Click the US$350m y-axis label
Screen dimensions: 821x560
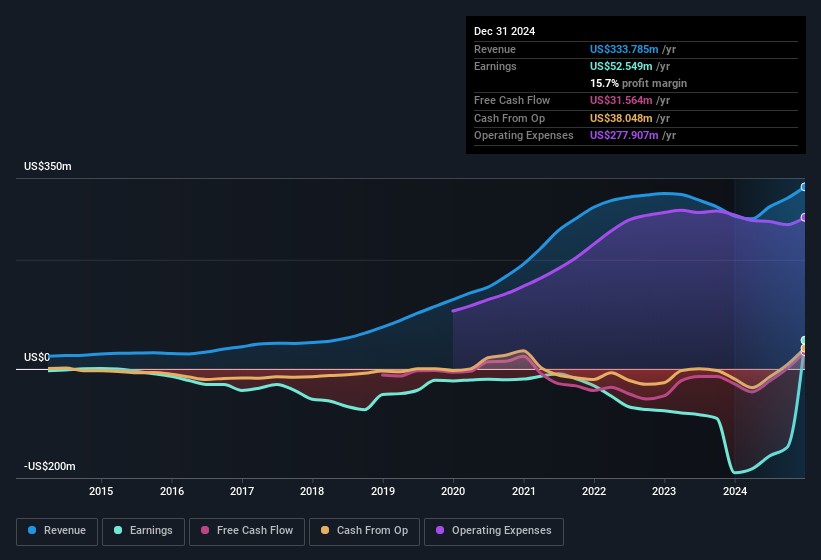[48, 166]
